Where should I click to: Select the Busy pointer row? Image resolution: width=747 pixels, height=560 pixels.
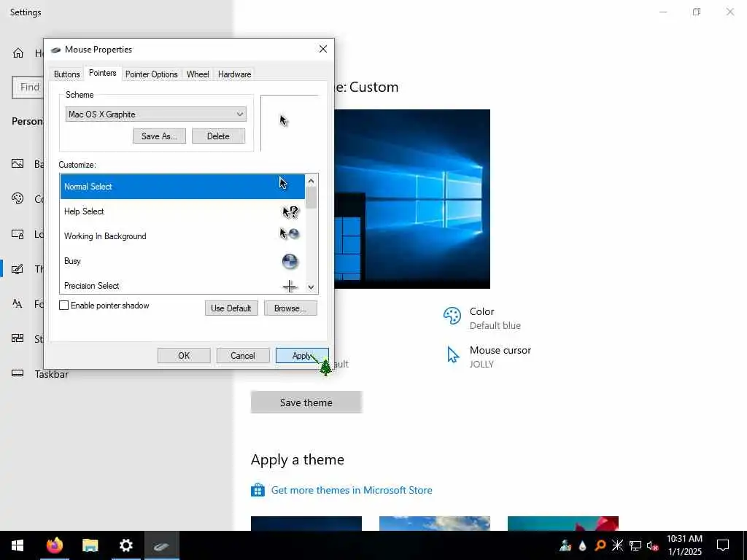tap(182, 261)
